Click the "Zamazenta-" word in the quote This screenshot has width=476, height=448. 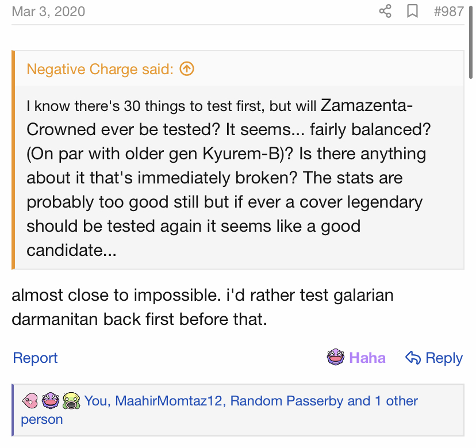[367, 106]
